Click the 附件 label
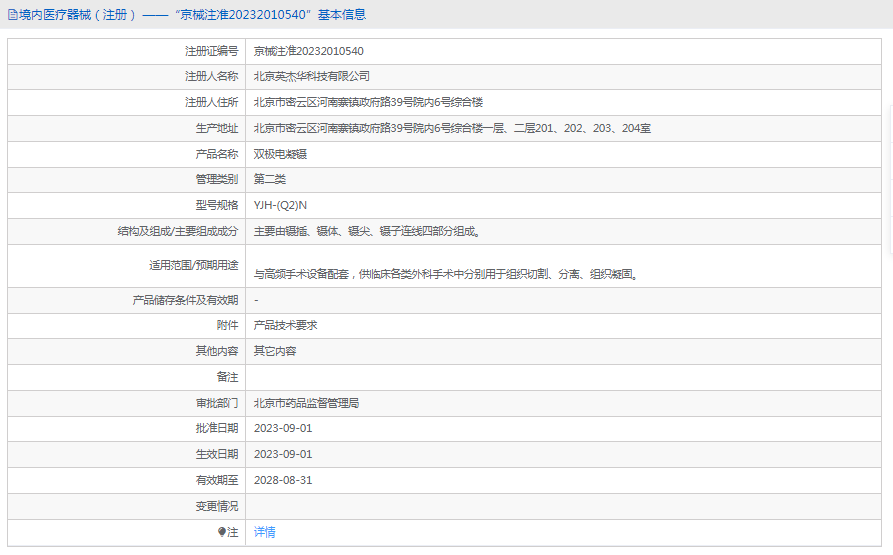The height and width of the screenshot is (555, 893). 227,326
